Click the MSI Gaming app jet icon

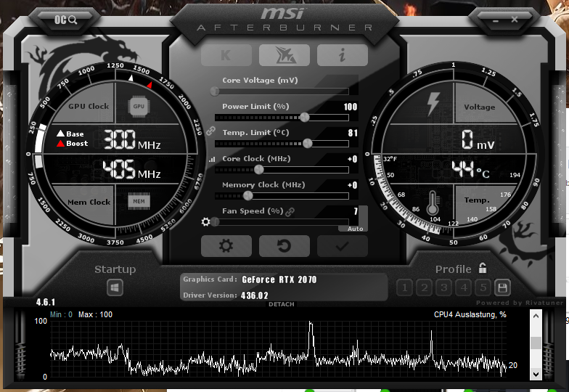(x=284, y=55)
